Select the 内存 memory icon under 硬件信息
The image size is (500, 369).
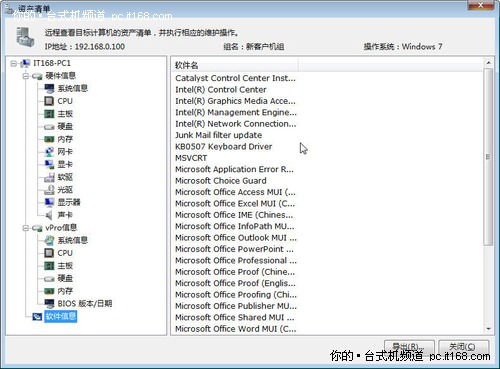tap(49, 139)
